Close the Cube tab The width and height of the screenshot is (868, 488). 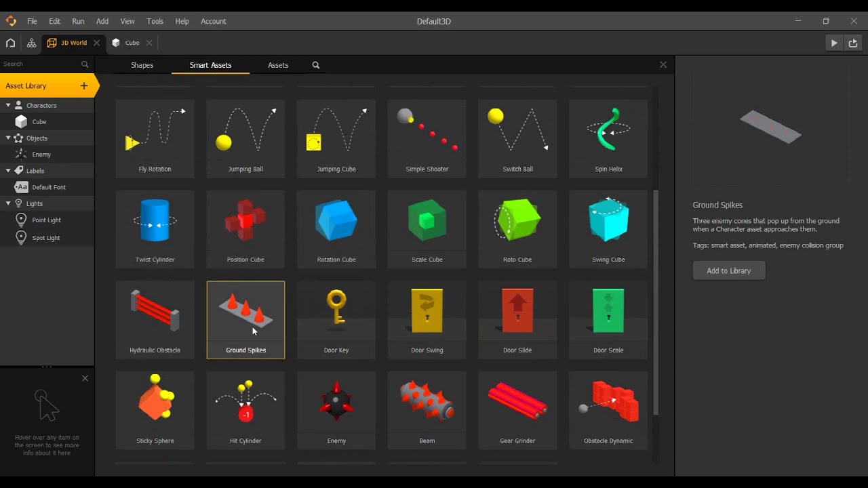click(x=149, y=43)
